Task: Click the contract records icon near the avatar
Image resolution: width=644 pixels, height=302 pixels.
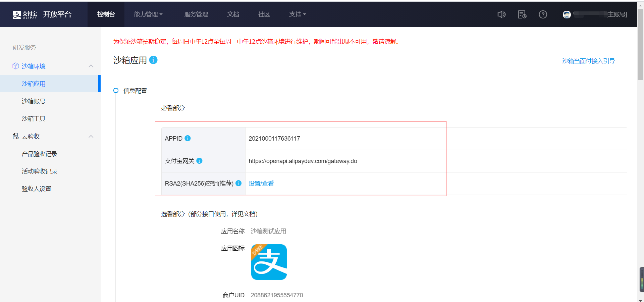Action: pos(522,14)
